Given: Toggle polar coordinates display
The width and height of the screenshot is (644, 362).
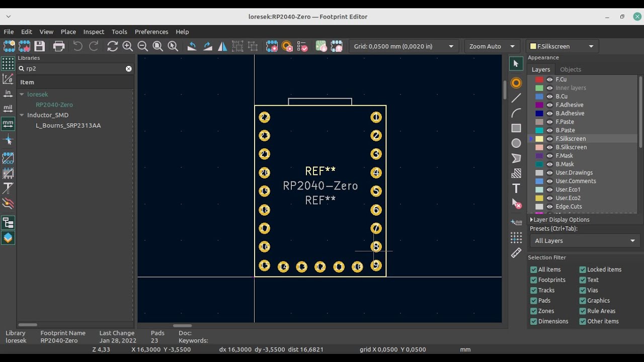Looking at the screenshot, I should [8, 78].
